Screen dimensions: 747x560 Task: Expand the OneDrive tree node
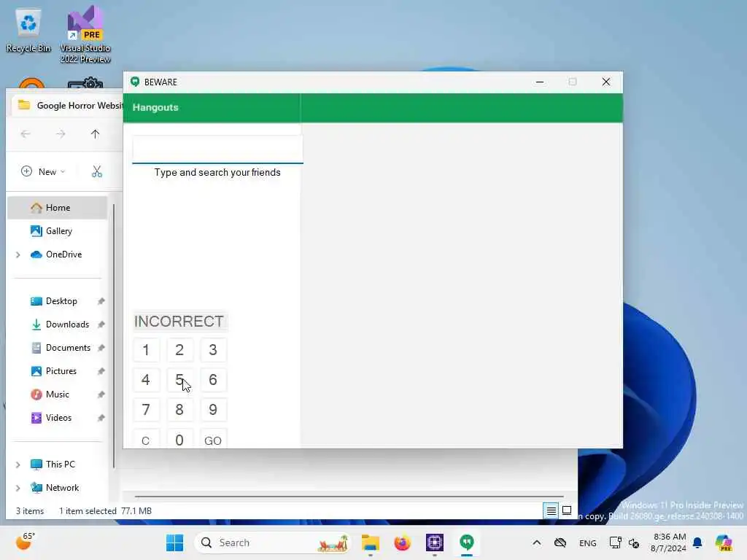click(x=18, y=254)
